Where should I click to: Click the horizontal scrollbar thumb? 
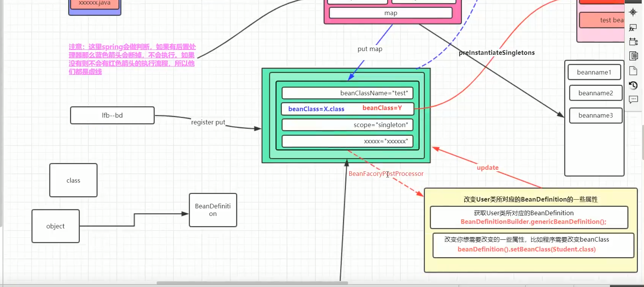click(x=252, y=283)
